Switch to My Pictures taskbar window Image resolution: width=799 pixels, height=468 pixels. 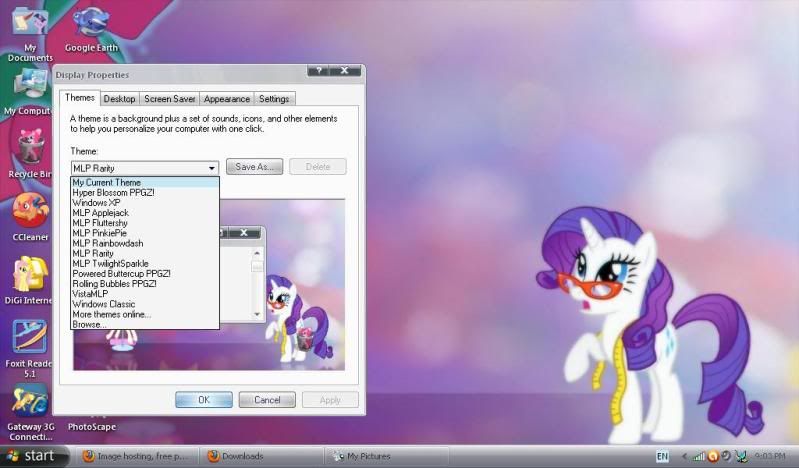[x=387, y=456]
